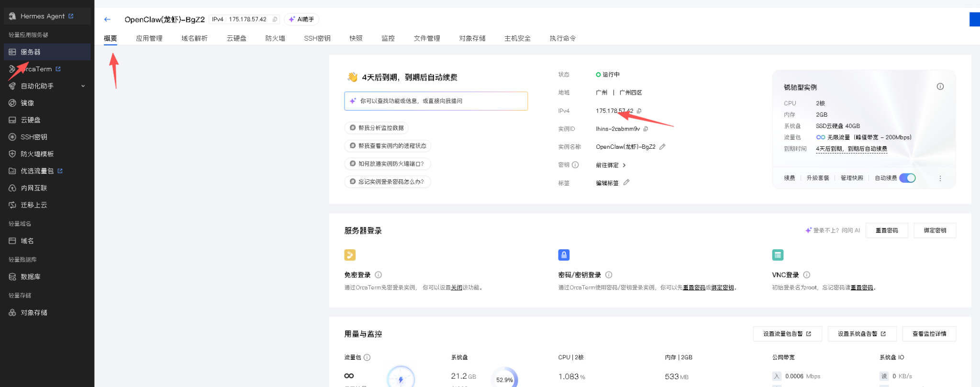Open the AI助手 assistant button

(301, 20)
